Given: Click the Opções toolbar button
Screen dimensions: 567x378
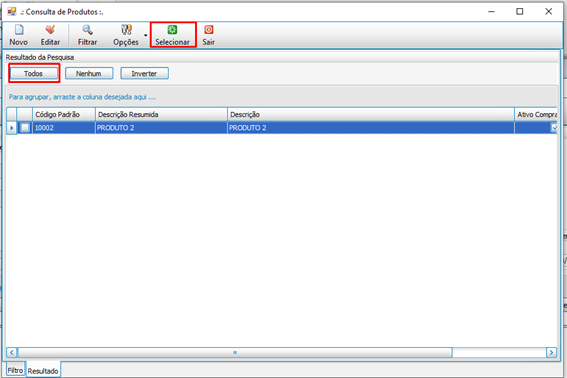Looking at the screenshot, I should (x=126, y=35).
